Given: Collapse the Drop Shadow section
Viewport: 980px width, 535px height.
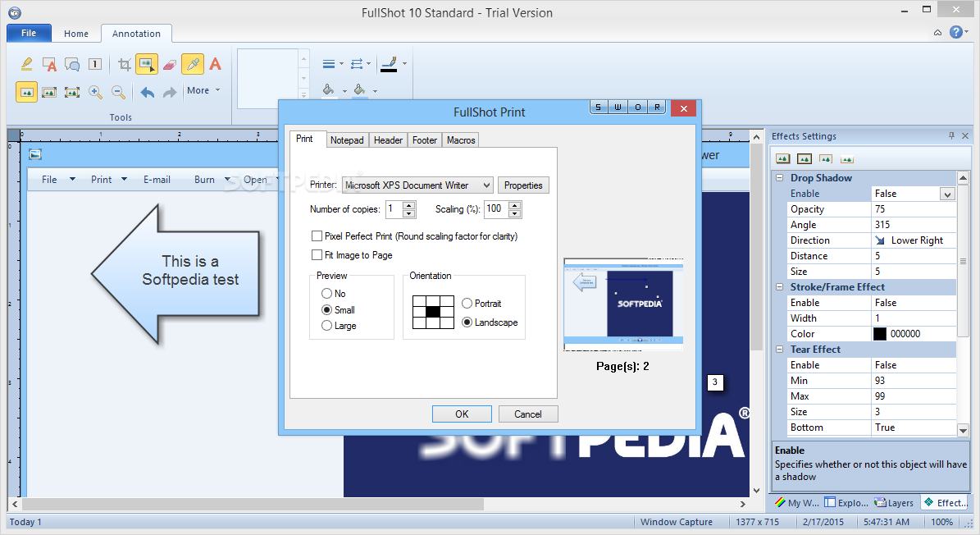Looking at the screenshot, I should 779,177.
